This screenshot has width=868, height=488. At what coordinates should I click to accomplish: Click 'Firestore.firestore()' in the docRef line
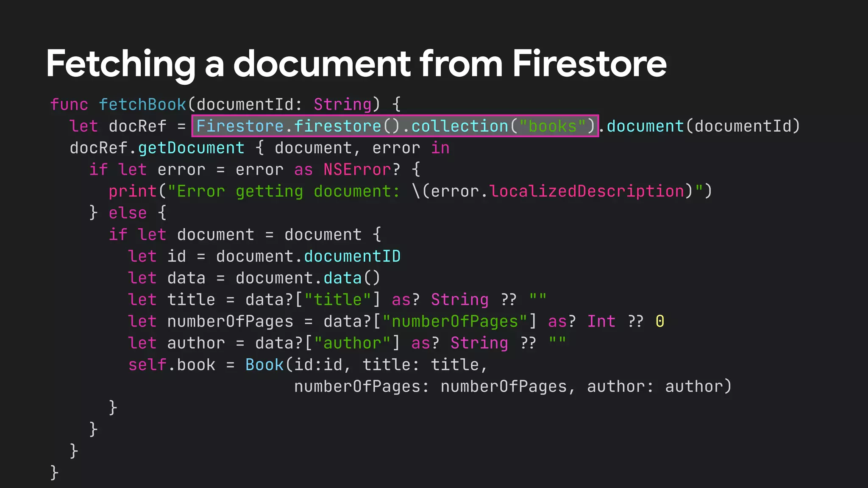(x=298, y=126)
